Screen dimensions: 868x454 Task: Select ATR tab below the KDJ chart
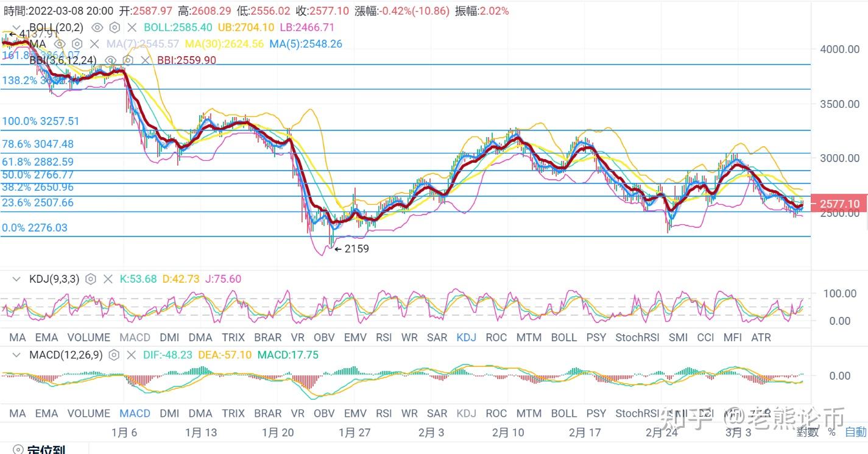pyautogui.click(x=761, y=337)
